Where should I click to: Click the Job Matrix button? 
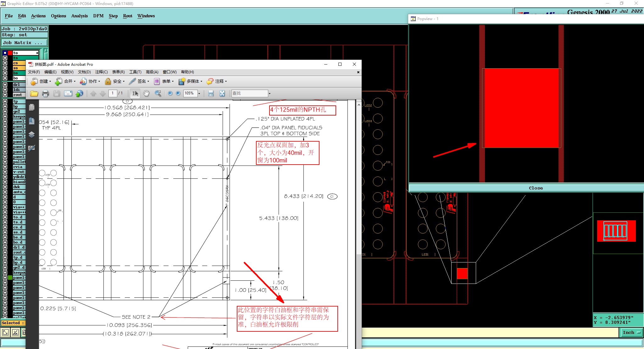25,42
